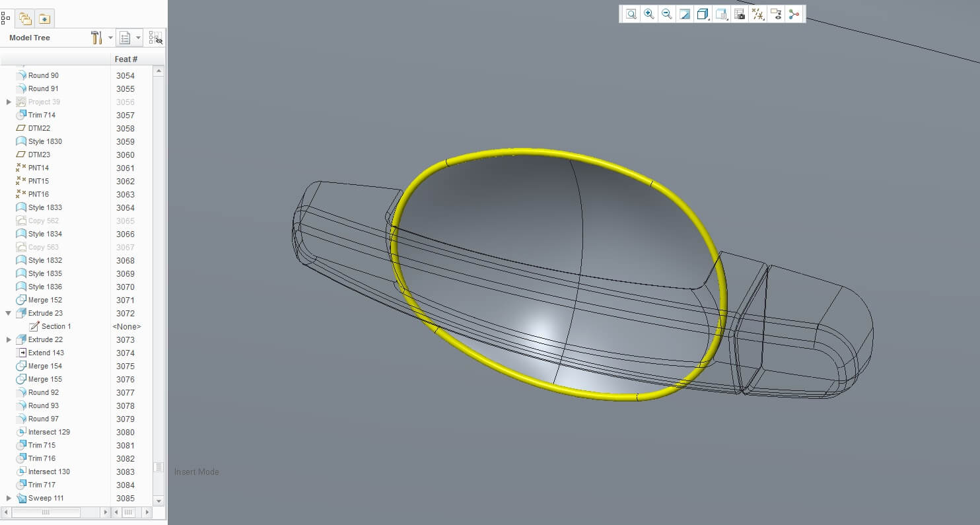The image size is (980, 525).
Task: Collapse the Extrude 23 tree node
Action: coord(9,313)
